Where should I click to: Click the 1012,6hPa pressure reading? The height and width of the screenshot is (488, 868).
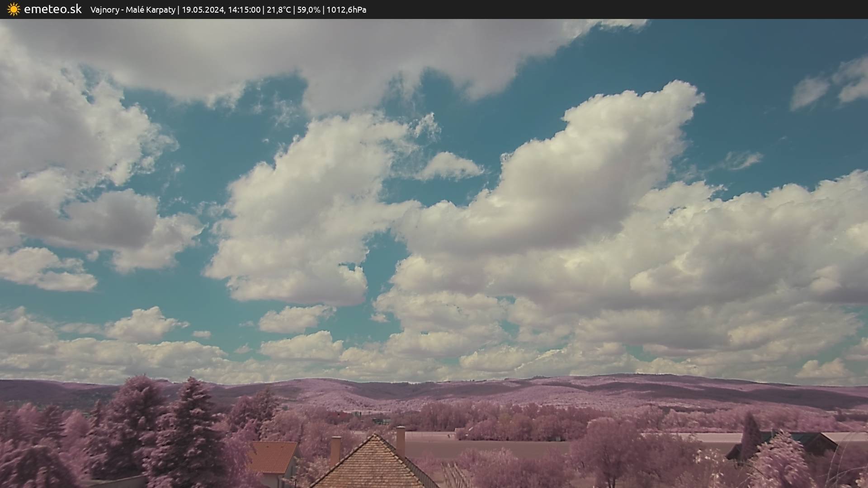pos(346,9)
